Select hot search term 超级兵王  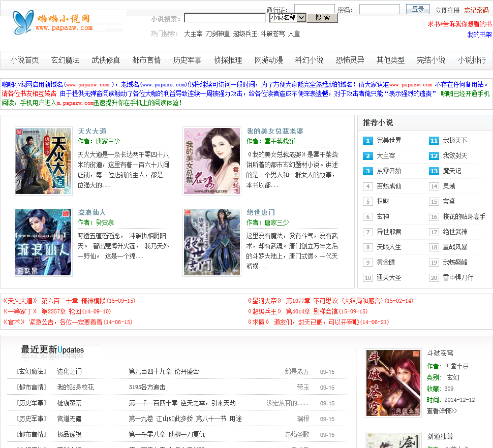[245, 34]
